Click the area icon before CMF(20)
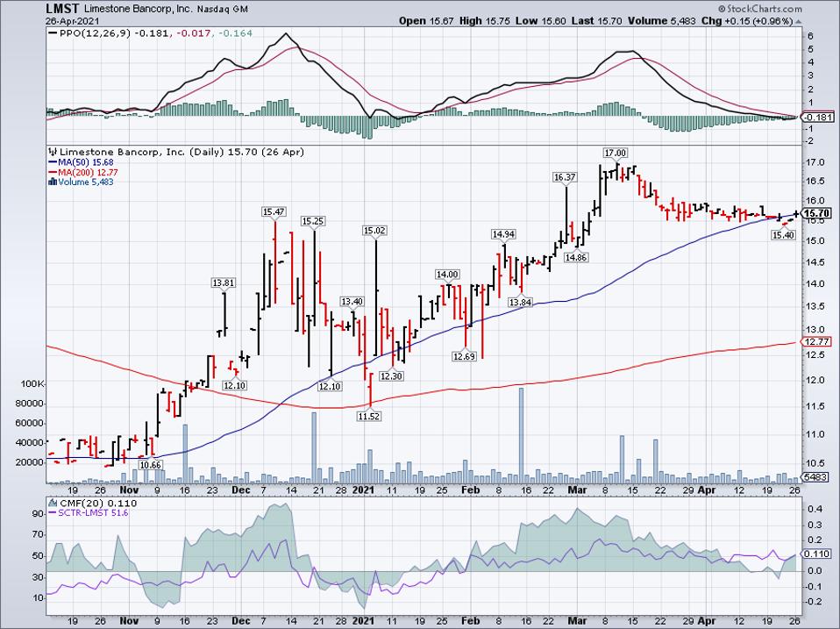 (x=53, y=503)
